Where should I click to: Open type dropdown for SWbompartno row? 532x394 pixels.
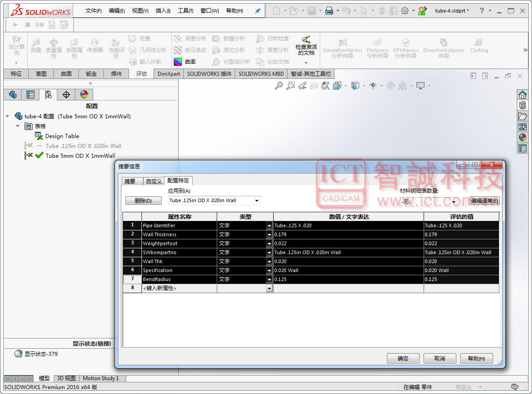[270, 252]
